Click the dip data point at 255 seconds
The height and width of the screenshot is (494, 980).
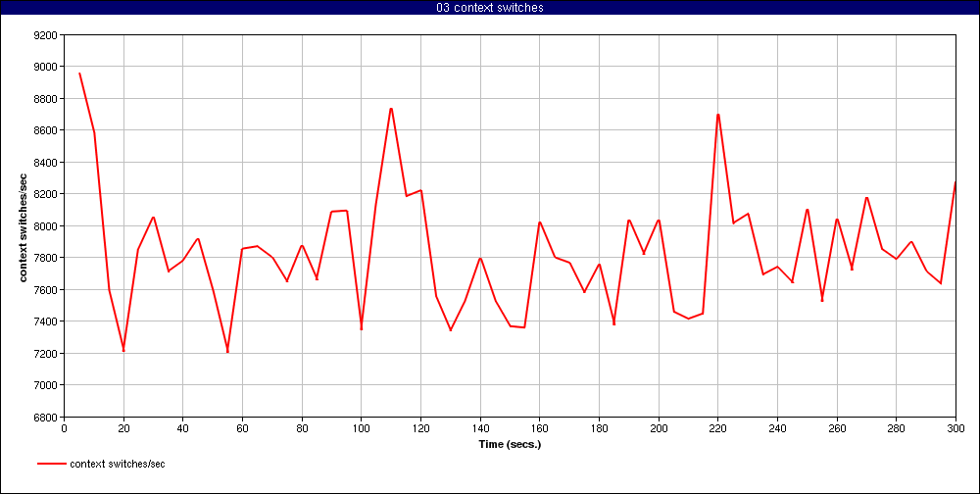point(822,301)
